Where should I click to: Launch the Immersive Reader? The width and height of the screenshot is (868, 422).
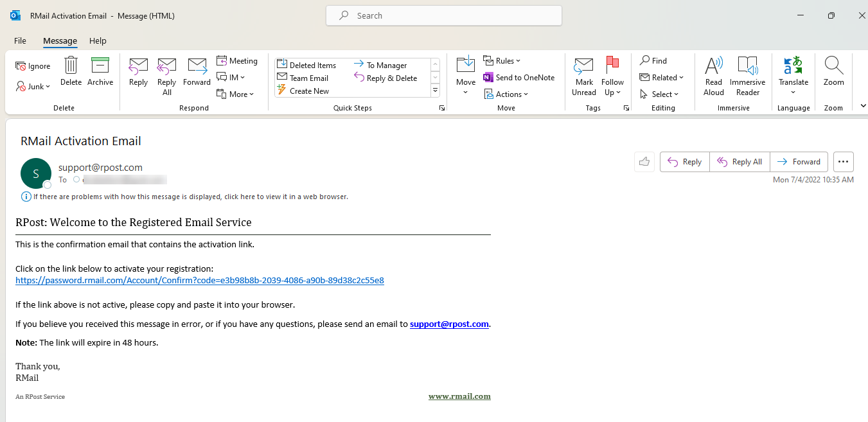coord(747,75)
